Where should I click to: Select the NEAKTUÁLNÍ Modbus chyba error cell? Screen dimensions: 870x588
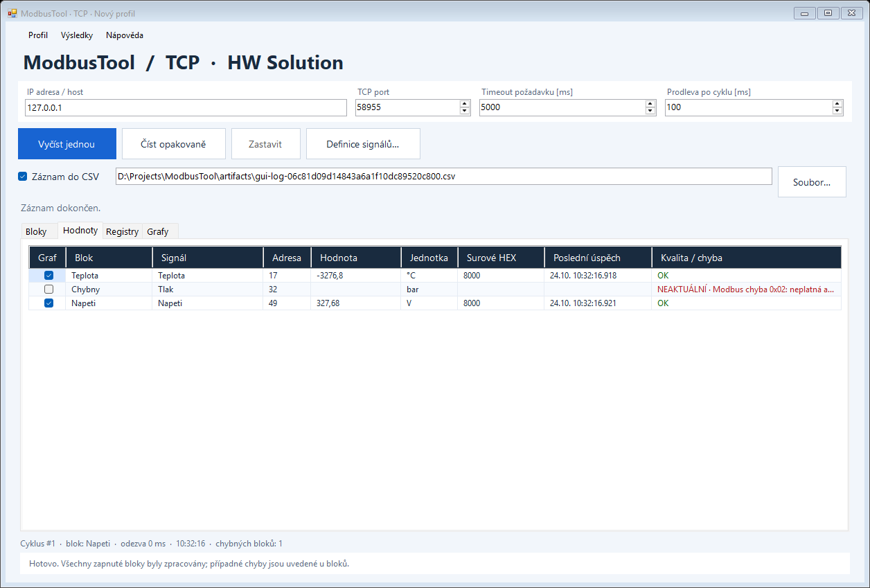coord(746,289)
